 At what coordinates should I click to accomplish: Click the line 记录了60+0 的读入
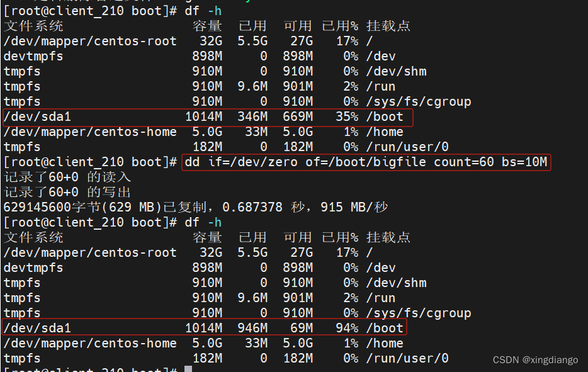point(67,178)
